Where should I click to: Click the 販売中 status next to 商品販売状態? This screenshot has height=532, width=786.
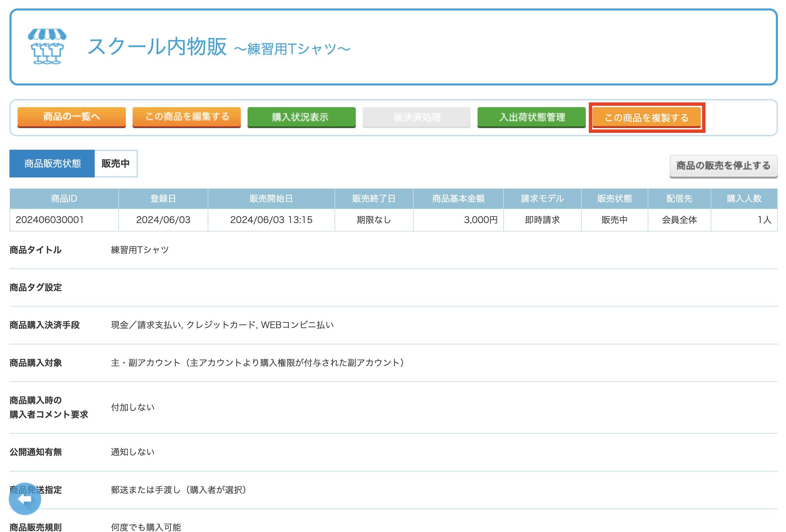[x=116, y=164]
